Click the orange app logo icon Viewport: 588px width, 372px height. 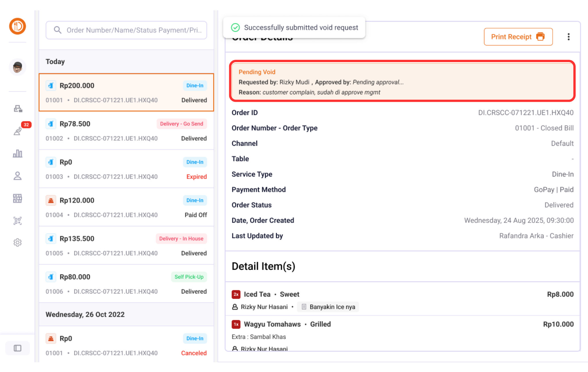click(18, 26)
